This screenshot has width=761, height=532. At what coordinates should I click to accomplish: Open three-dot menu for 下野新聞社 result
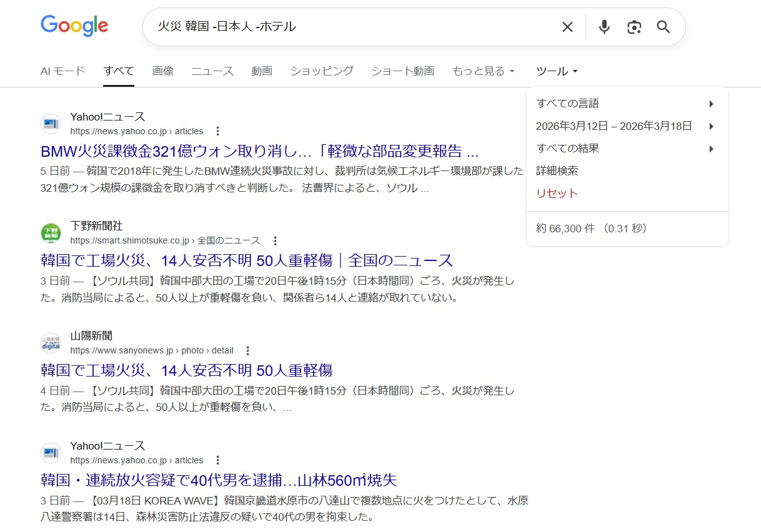click(275, 240)
